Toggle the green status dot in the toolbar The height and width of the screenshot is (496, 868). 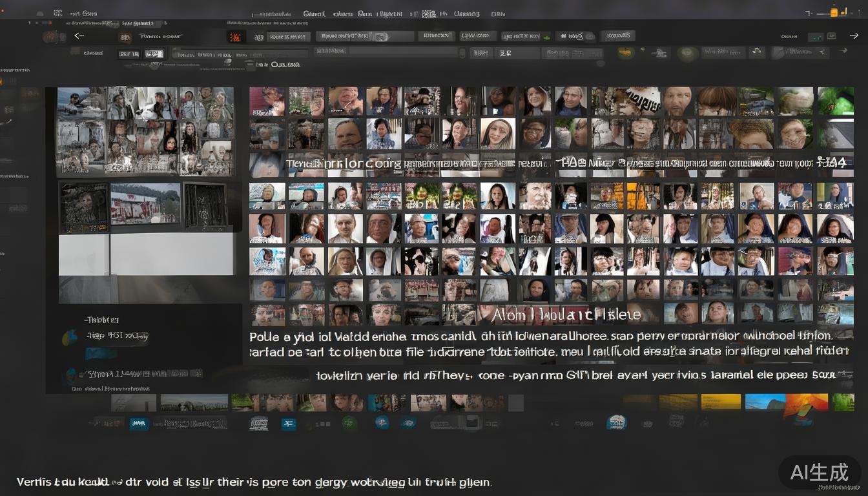pos(546,37)
